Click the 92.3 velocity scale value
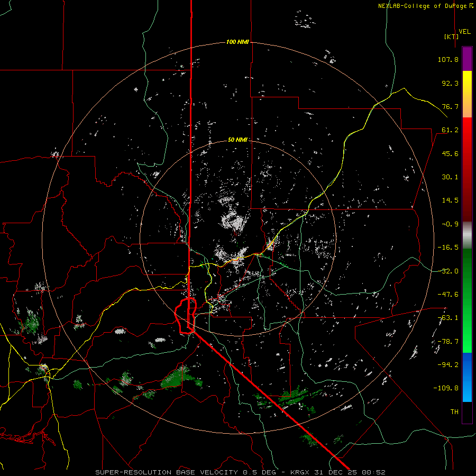 coord(450,83)
